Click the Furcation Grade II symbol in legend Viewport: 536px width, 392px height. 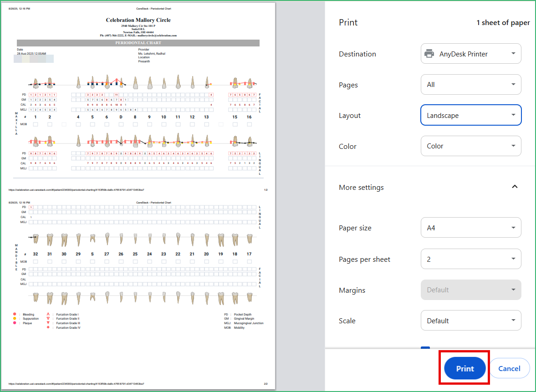pos(48,317)
